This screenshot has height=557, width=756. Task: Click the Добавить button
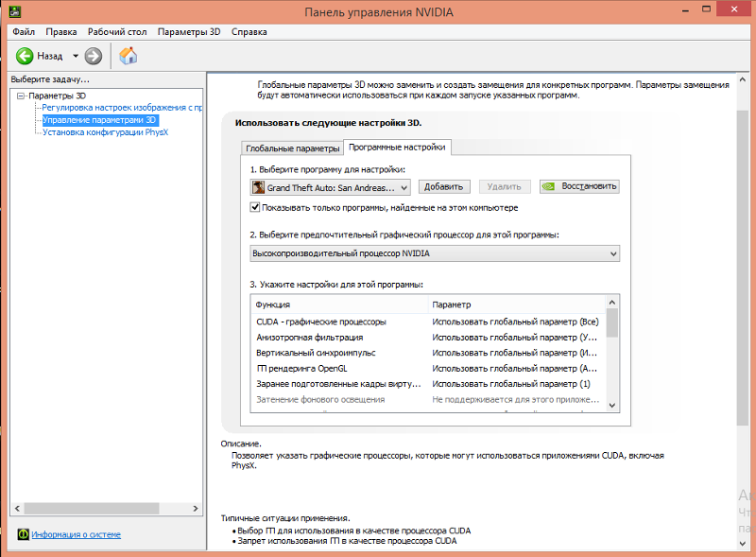point(443,187)
